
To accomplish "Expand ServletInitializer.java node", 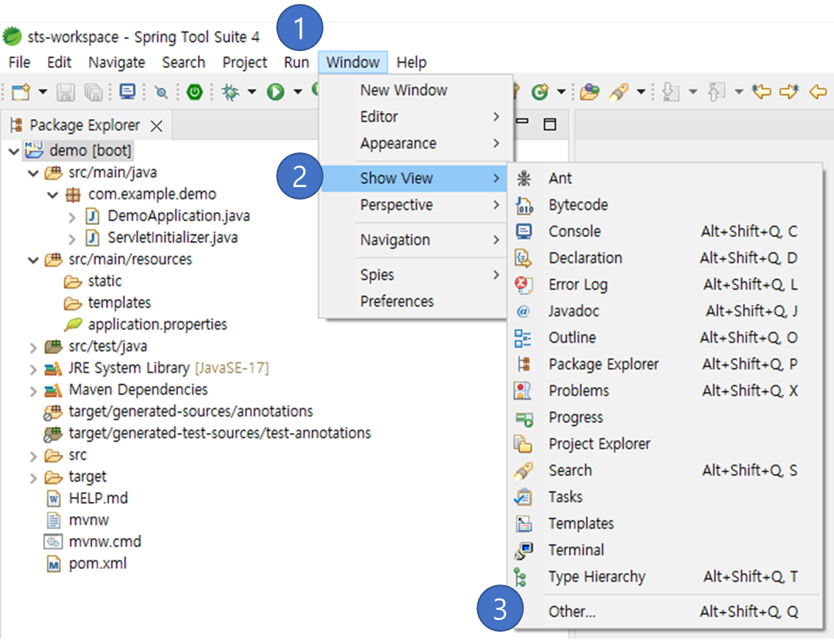I will click(72, 239).
